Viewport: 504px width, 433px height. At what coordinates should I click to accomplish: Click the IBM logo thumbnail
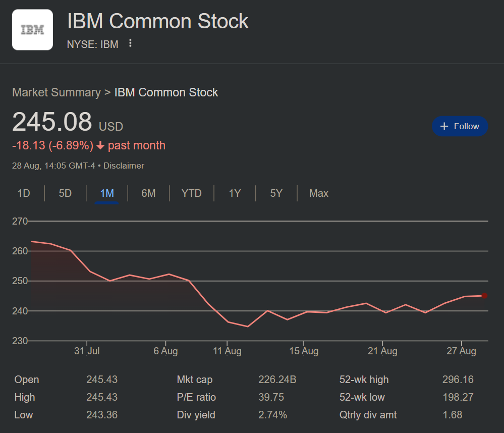click(x=32, y=30)
